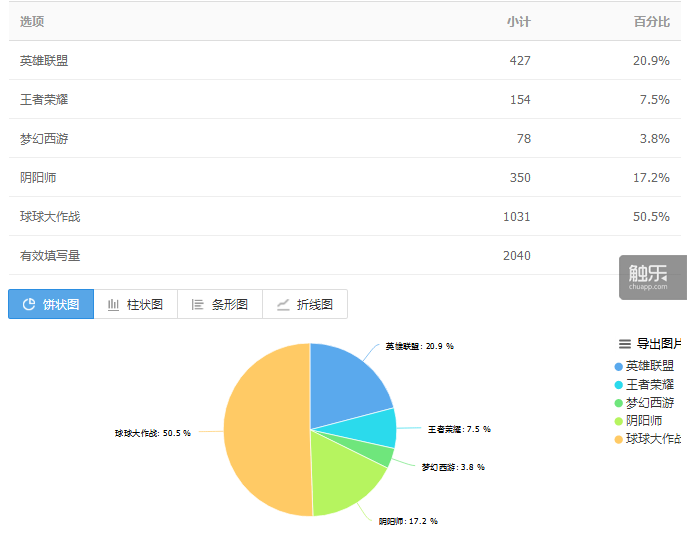Switch to the 柱状图 column chart tab

[135, 304]
